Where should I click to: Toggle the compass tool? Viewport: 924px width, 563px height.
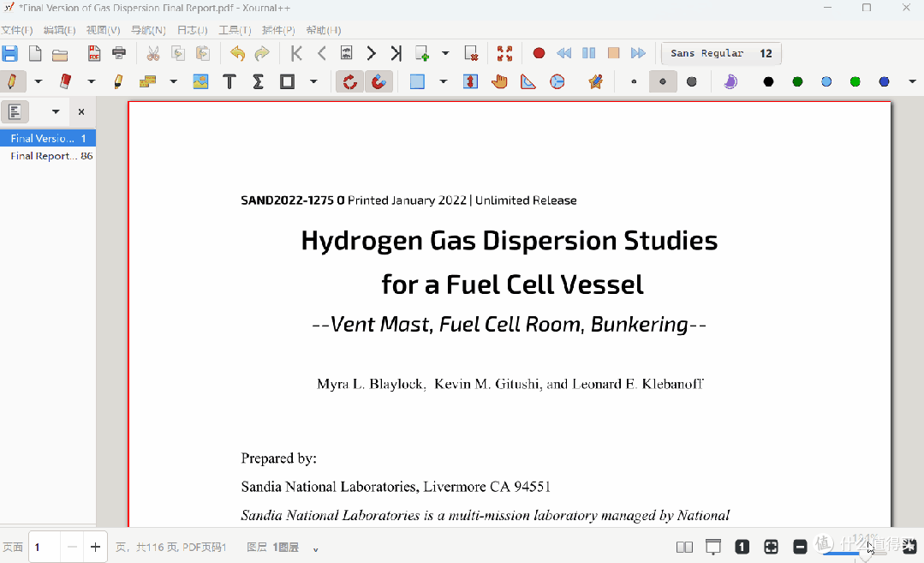tap(557, 81)
